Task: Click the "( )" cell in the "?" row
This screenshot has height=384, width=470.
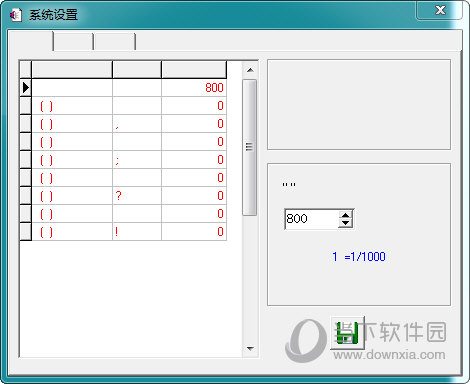Action: 72,196
